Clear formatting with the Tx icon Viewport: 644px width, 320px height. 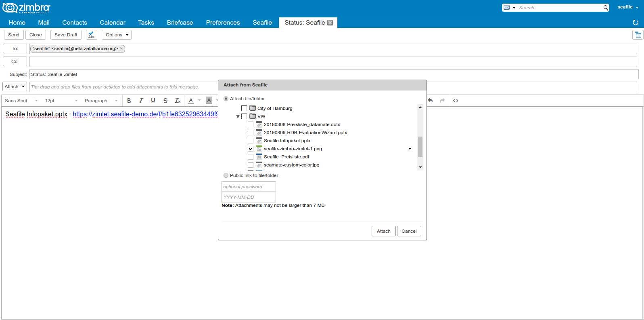click(178, 101)
